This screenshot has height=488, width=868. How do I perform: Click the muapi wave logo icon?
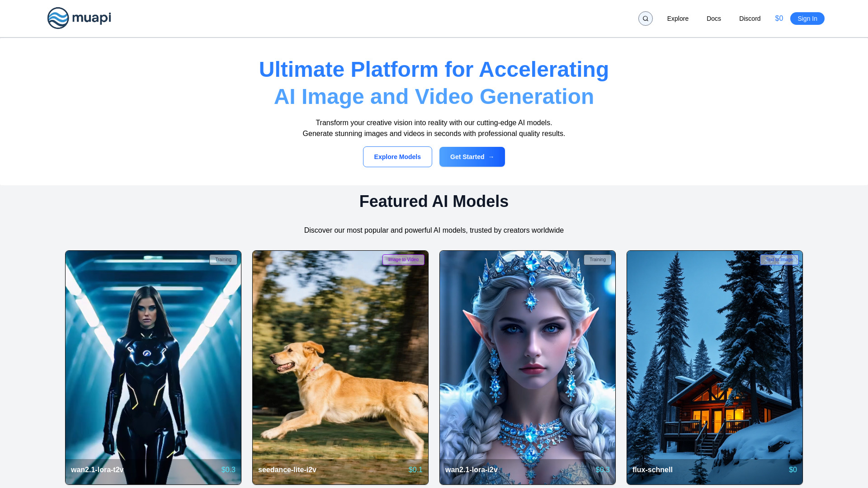pyautogui.click(x=58, y=18)
